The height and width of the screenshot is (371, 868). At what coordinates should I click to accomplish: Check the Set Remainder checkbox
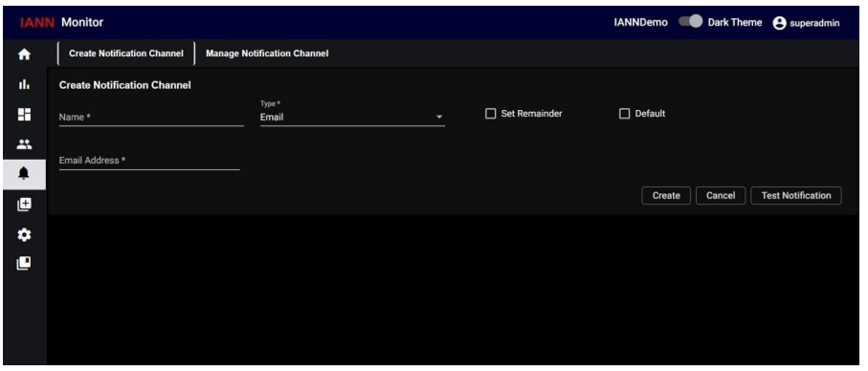490,114
